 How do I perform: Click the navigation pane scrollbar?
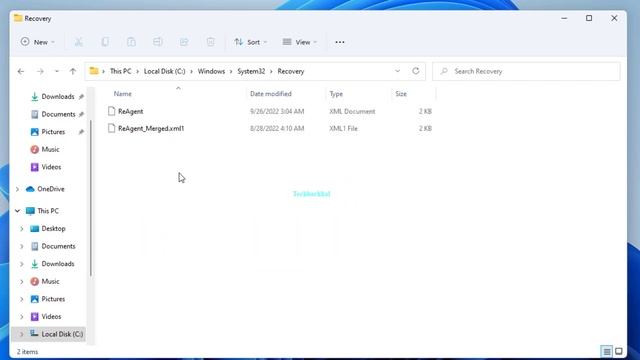90,198
